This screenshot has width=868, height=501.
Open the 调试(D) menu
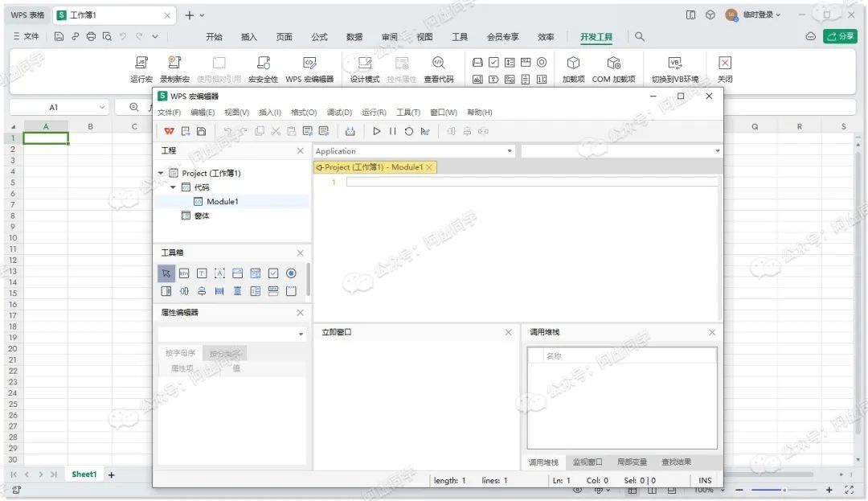339,113
